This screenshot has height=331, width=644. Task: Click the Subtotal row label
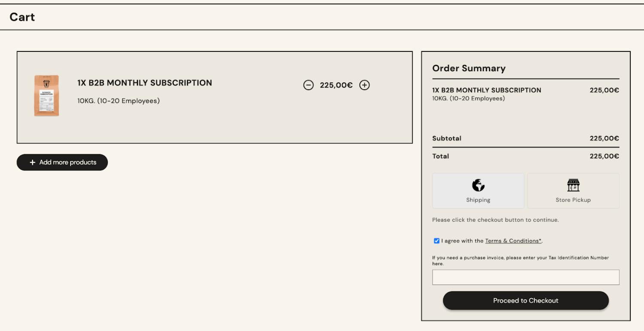pos(447,138)
